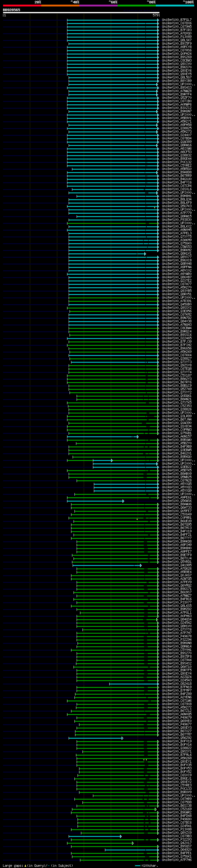The width and height of the screenshot is (197, 868).
Task: Open hit UniRef100_B9GS70
Action: tap(176, 67)
